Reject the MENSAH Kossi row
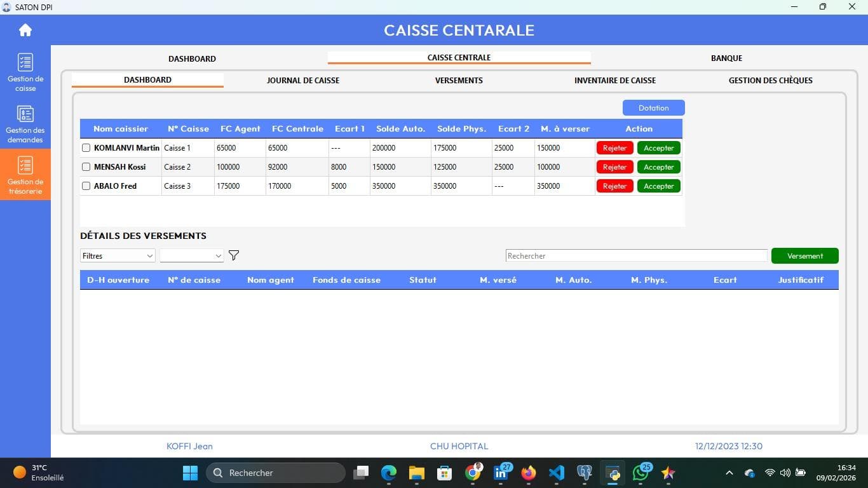This screenshot has width=868, height=488. pyautogui.click(x=615, y=167)
